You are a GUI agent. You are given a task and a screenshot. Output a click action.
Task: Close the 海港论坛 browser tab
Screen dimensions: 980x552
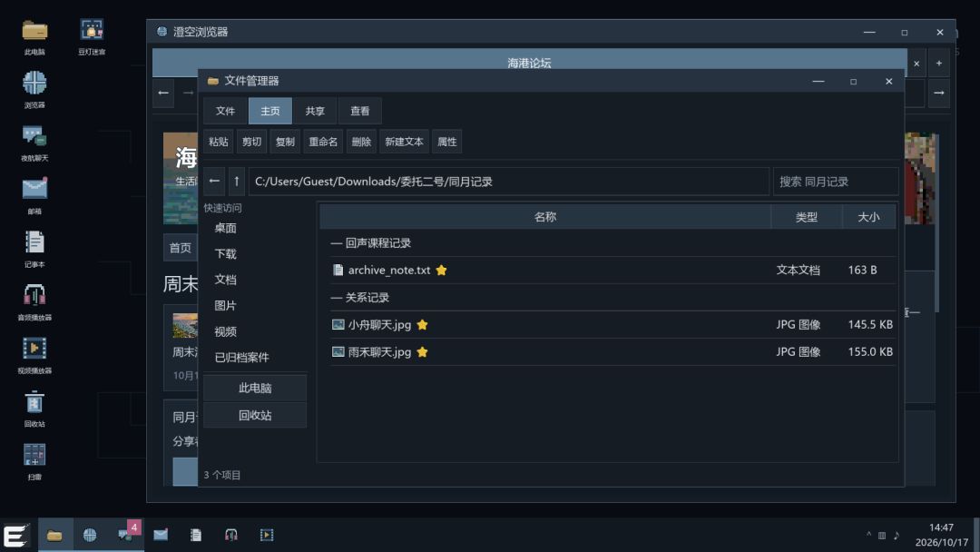pyautogui.click(x=916, y=64)
